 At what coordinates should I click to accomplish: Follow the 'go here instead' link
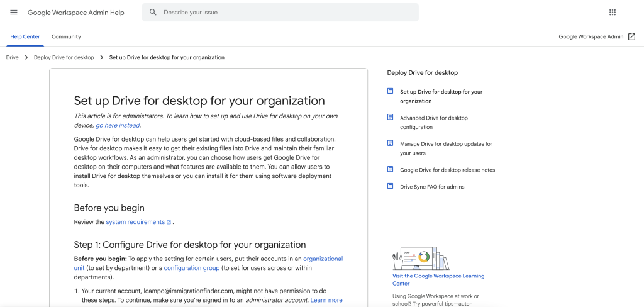coord(118,126)
